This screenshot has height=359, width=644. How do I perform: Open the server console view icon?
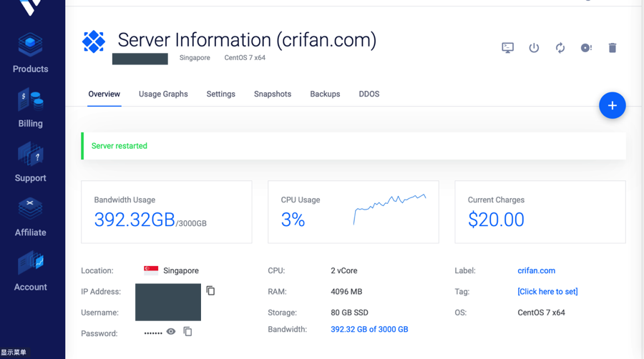click(x=507, y=48)
